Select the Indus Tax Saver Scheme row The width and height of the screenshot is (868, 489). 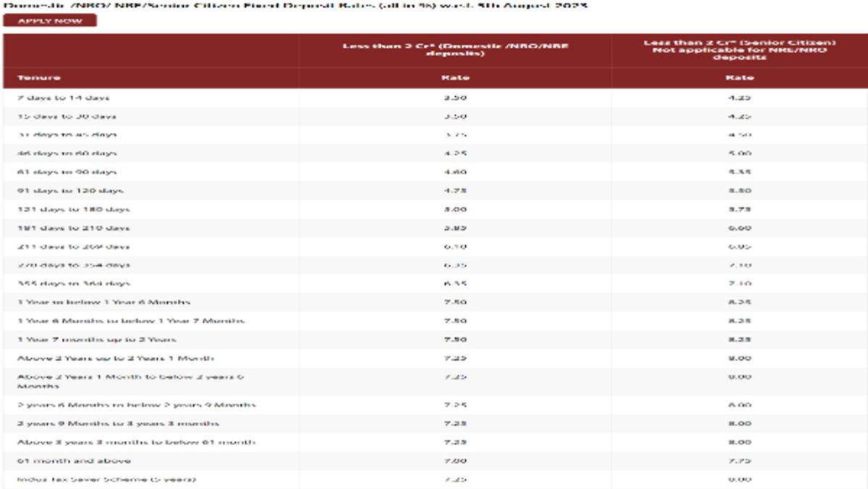click(x=435, y=480)
